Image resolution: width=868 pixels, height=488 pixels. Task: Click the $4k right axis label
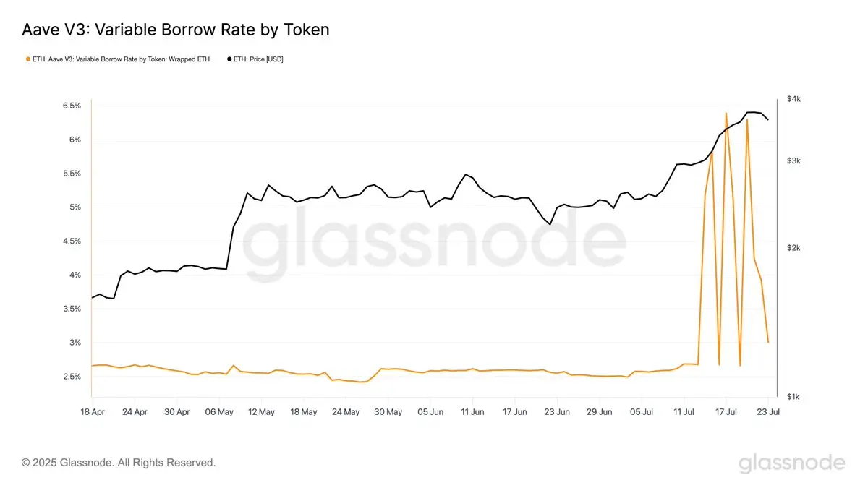coord(793,98)
